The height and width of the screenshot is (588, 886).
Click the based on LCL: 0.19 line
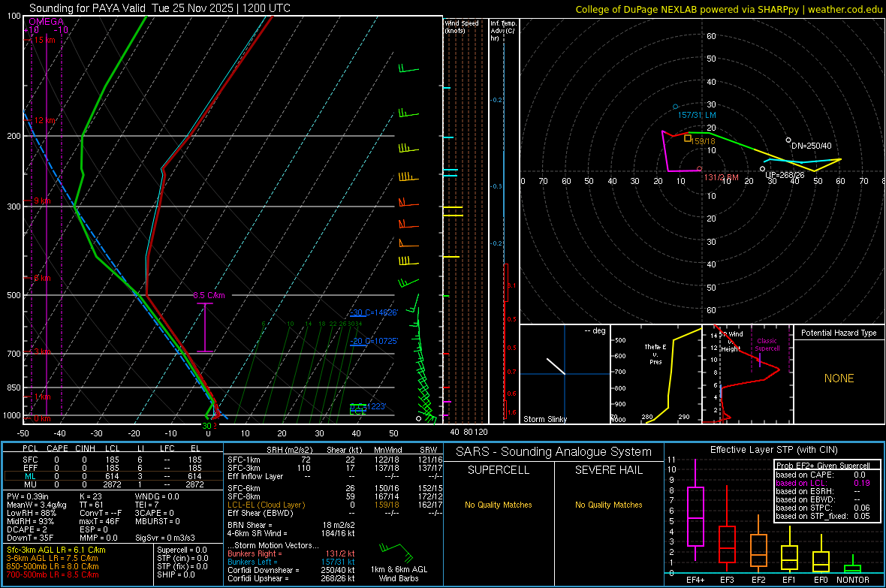pos(823,483)
